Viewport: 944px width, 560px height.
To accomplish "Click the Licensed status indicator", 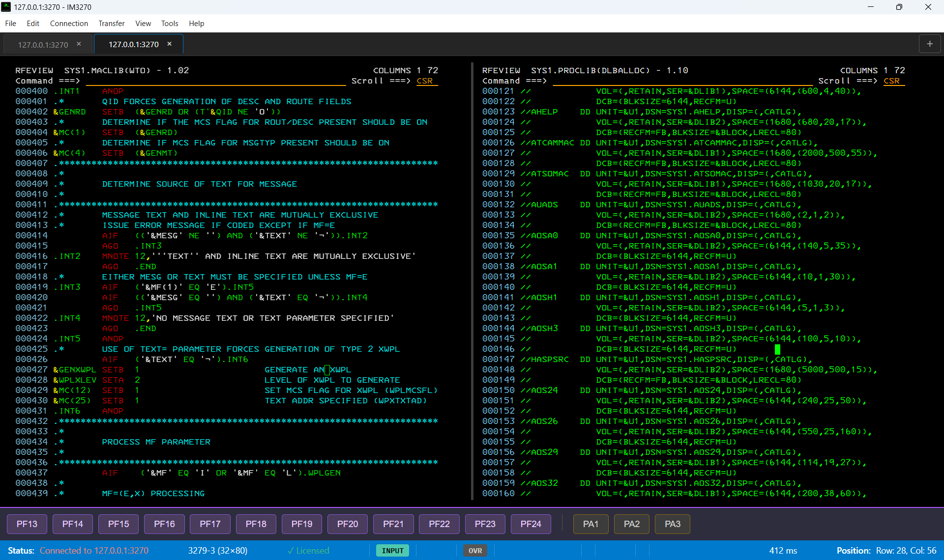I will [308, 551].
